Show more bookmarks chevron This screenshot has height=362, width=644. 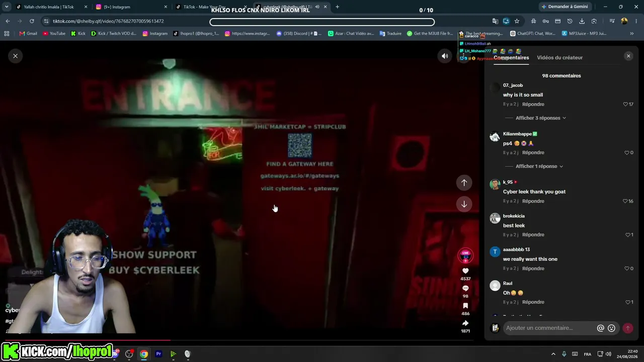[632, 34]
